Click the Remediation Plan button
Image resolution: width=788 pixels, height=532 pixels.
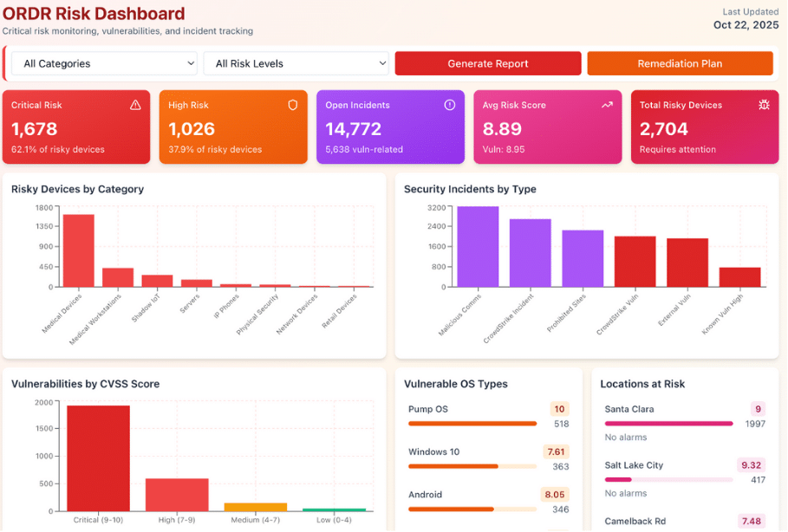680,63
